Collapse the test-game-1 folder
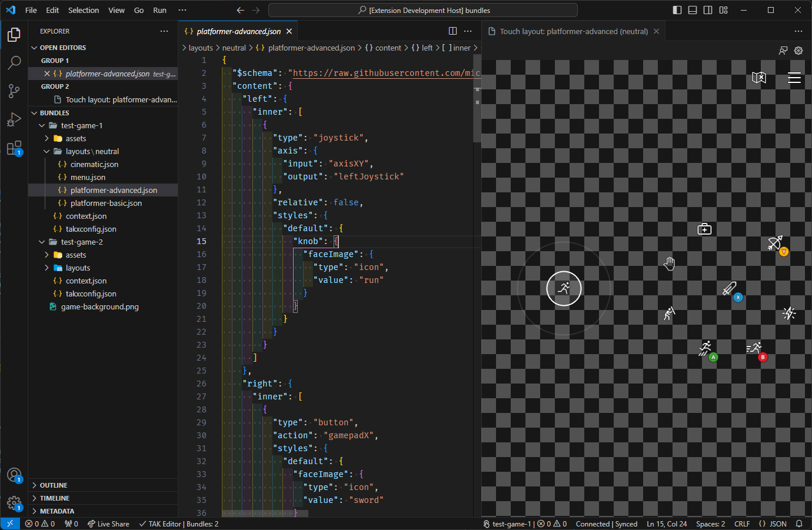This screenshot has height=530, width=812. click(103, 125)
